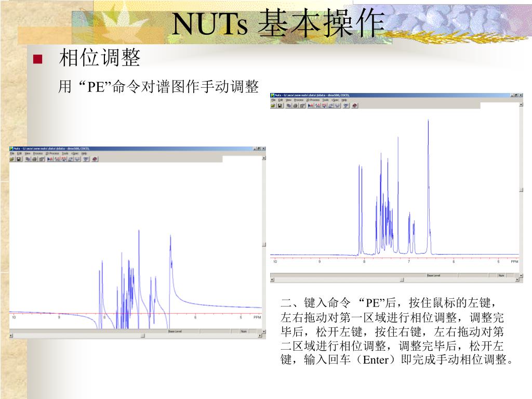Image resolution: width=532 pixels, height=399 pixels.
Task: Open the File menu in right Nuts window
Action: (x=273, y=100)
